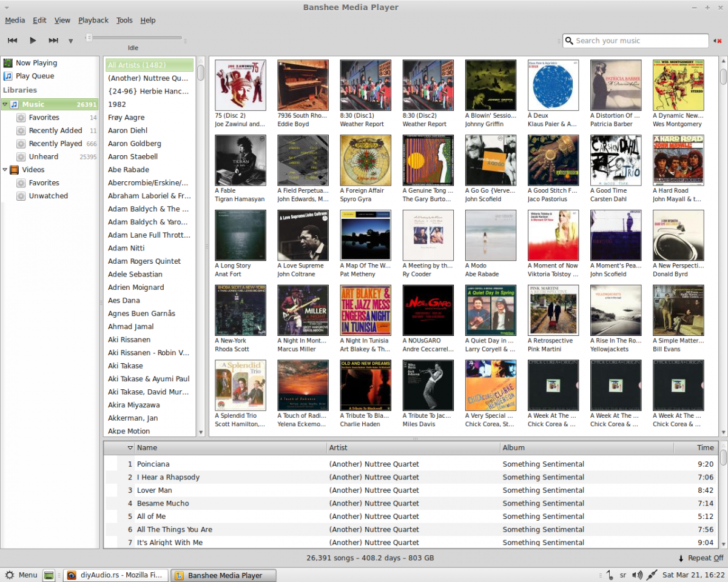Play the current track
Image resolution: width=728 pixels, height=582 pixels.
click(33, 41)
